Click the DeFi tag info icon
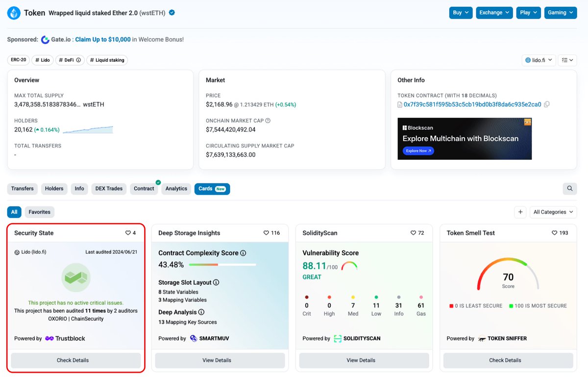 coord(78,60)
